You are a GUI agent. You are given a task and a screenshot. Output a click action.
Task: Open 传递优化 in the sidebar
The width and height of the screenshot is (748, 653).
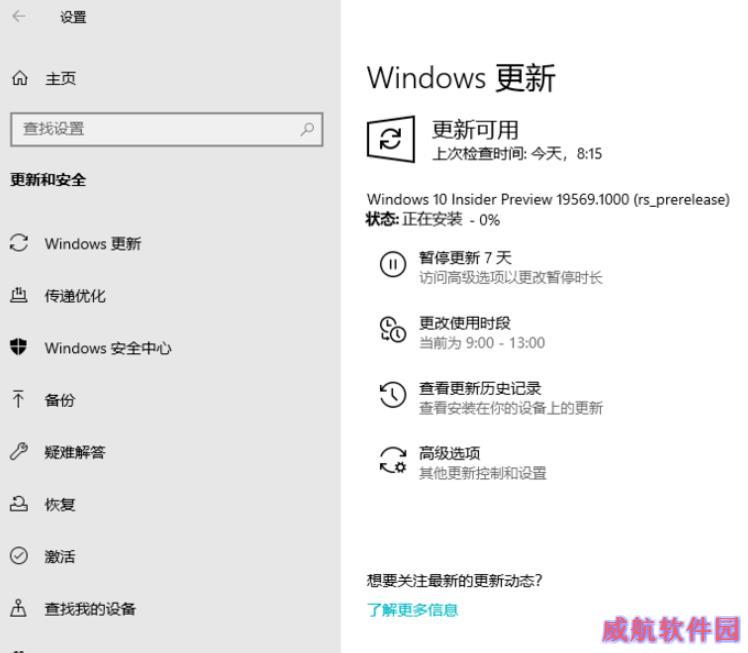[x=75, y=296]
